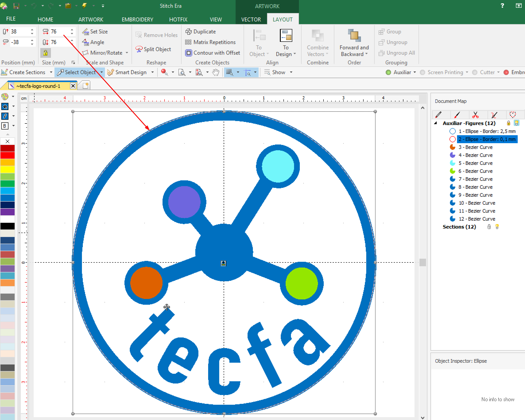Screen dimensions: 525x420
Task: Click the Split Object scissors icon
Action: click(139, 49)
